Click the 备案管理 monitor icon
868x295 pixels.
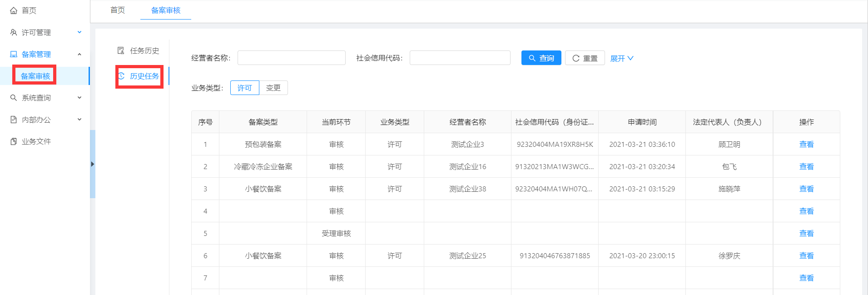click(14, 54)
